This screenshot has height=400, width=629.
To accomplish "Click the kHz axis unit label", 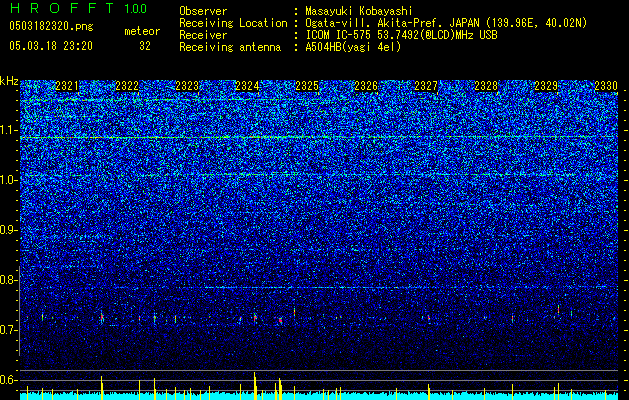I will 9,81.
